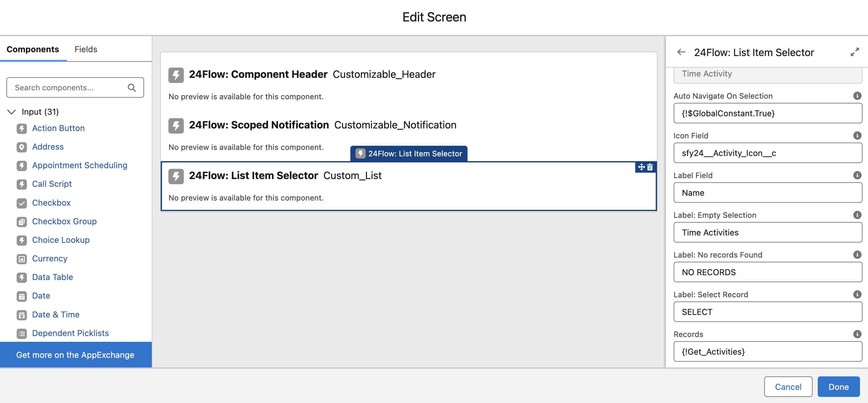Open info tooltip for Icon Field

[x=857, y=136]
